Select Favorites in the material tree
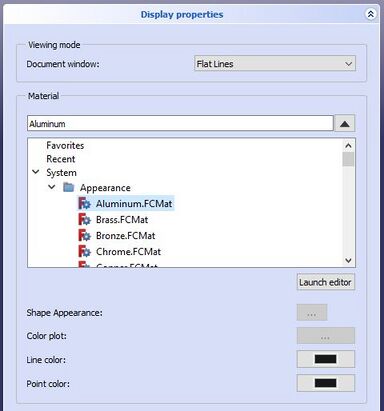 pyautogui.click(x=65, y=145)
